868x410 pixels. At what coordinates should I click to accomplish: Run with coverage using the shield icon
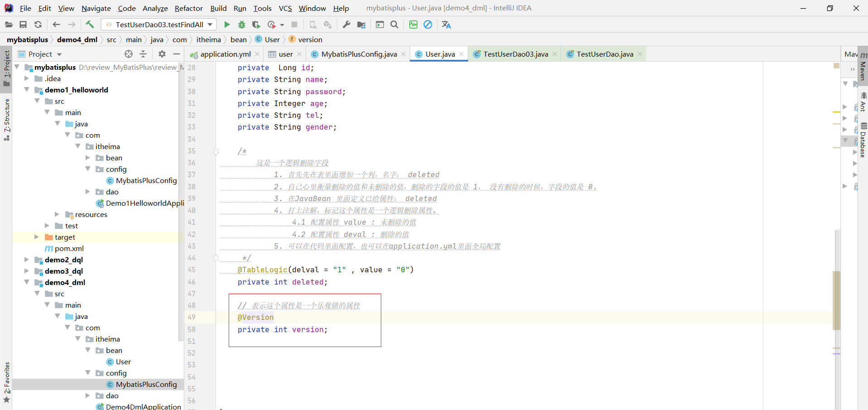click(x=256, y=24)
